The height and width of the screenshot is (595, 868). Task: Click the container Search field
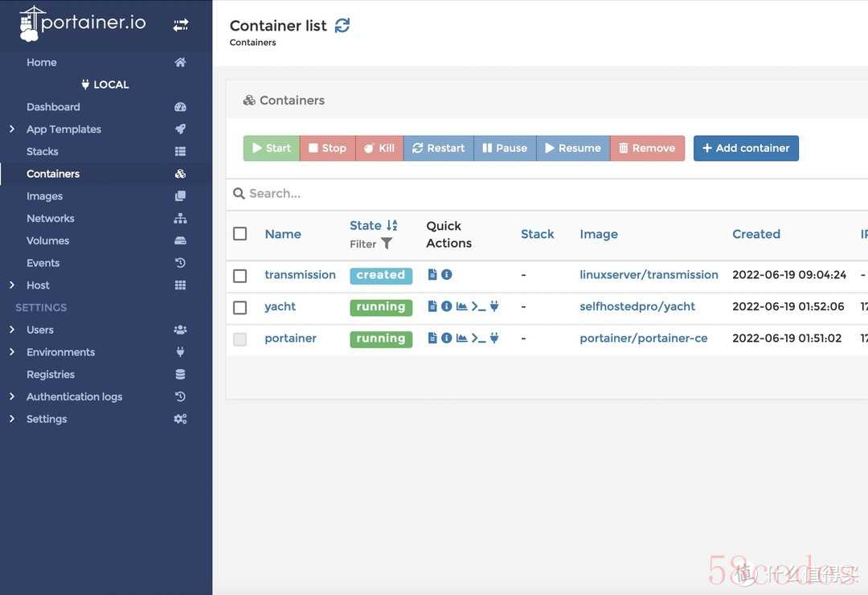(x=548, y=193)
